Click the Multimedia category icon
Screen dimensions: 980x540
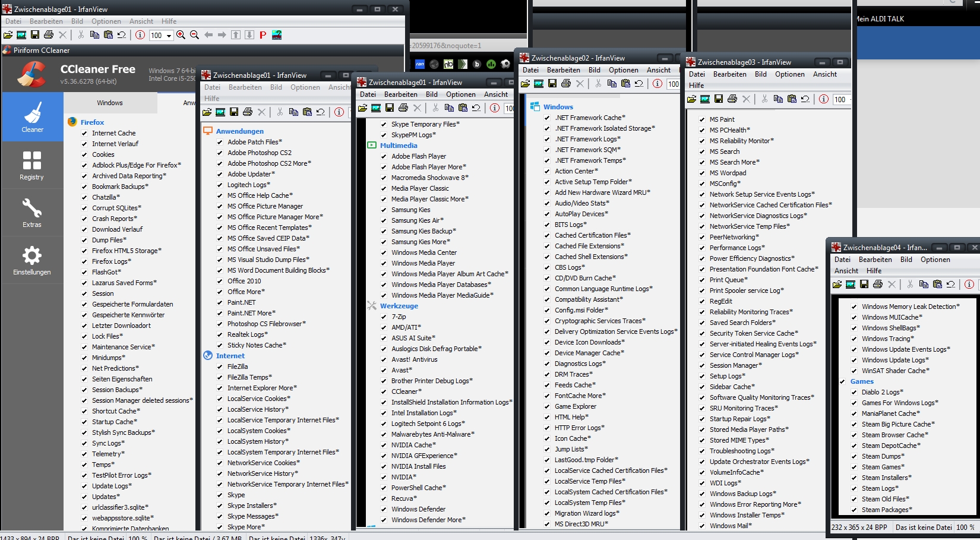tap(372, 146)
